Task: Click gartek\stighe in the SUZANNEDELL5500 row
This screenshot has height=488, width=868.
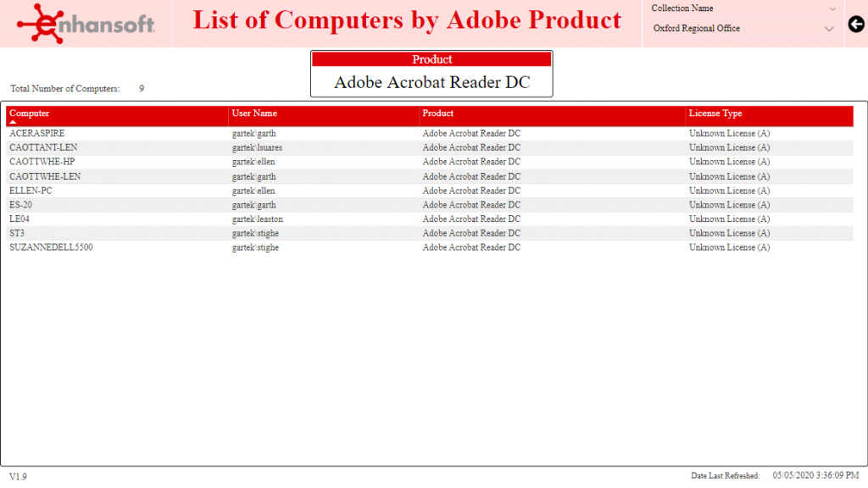Action: (x=255, y=247)
